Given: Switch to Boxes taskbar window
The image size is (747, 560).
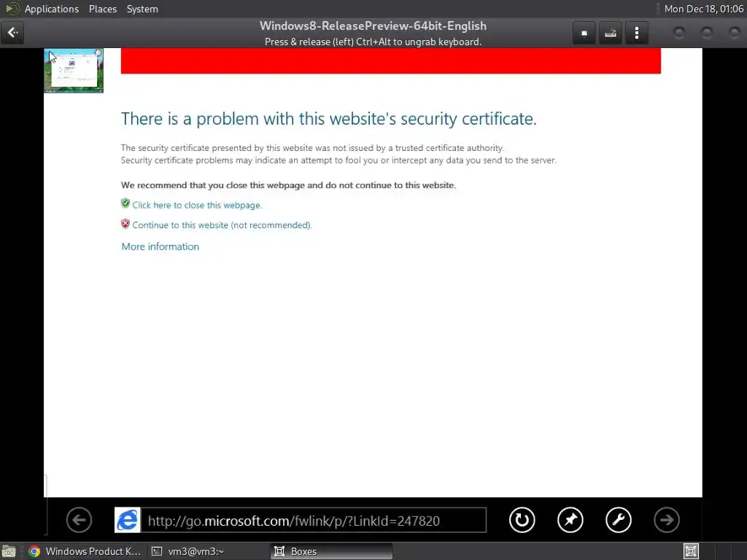Looking at the screenshot, I should (x=332, y=551).
